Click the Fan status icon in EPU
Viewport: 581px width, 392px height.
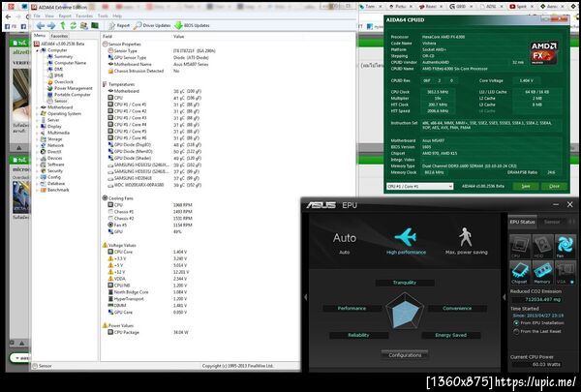(x=566, y=246)
